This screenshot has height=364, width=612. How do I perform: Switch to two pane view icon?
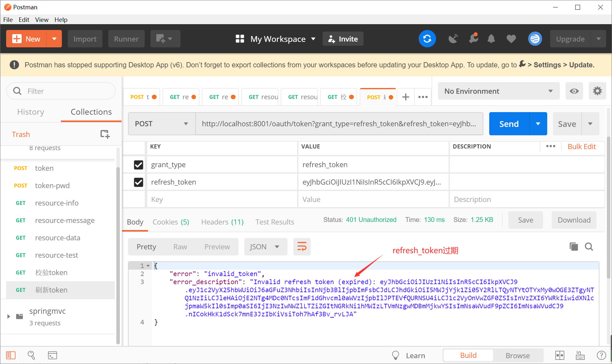[x=560, y=355]
